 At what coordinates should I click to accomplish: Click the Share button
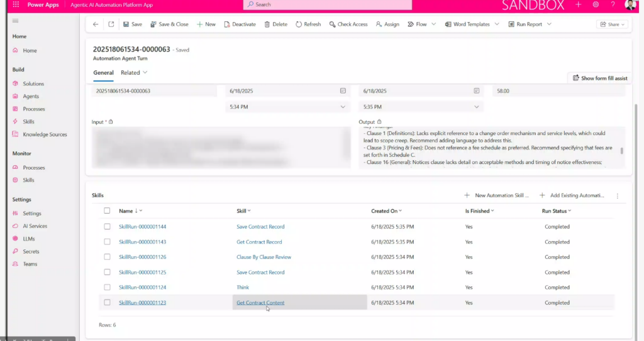click(x=612, y=24)
